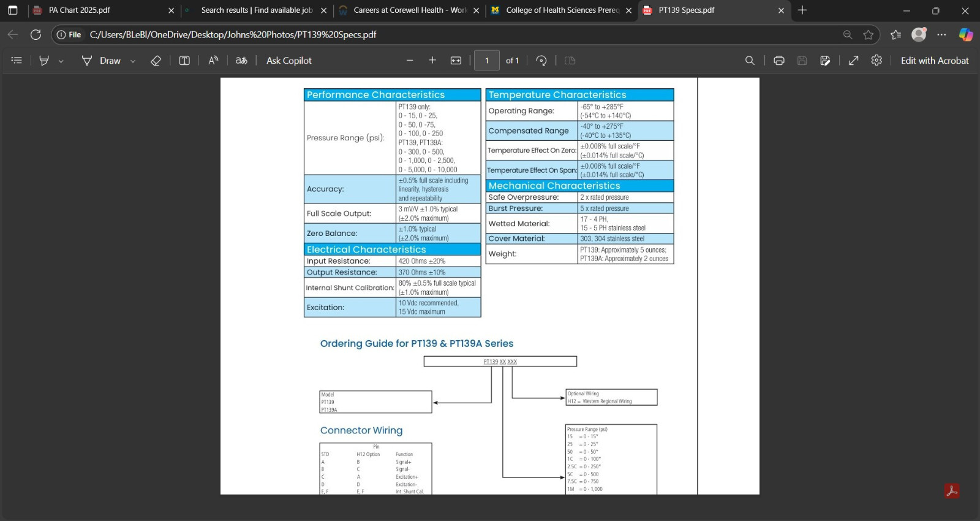Click Edit with Acrobat
This screenshot has width=980, height=521.
[935, 60]
